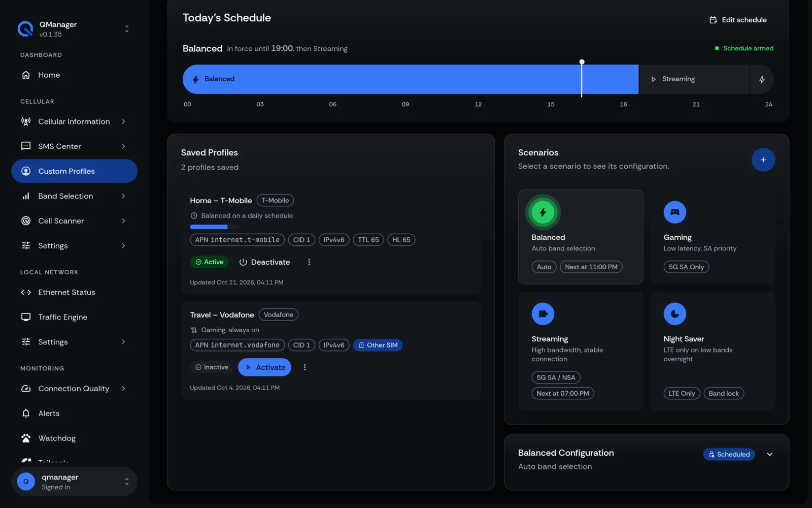Click the SMS Center message icon
The image size is (812, 508).
(26, 146)
